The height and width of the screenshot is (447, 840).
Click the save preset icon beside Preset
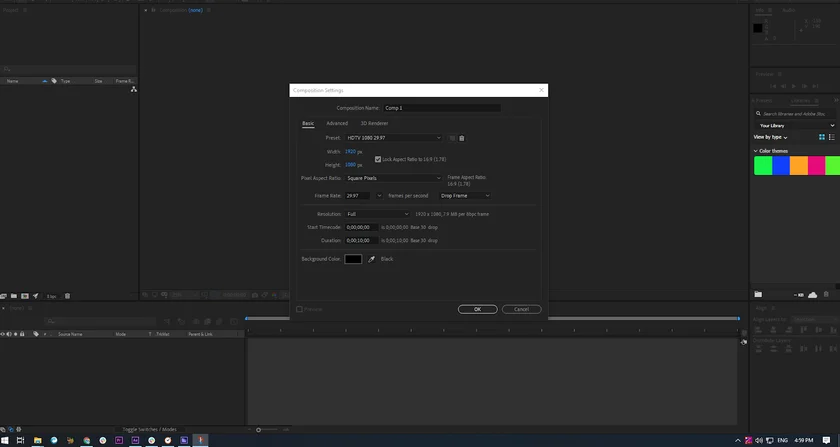click(452, 138)
